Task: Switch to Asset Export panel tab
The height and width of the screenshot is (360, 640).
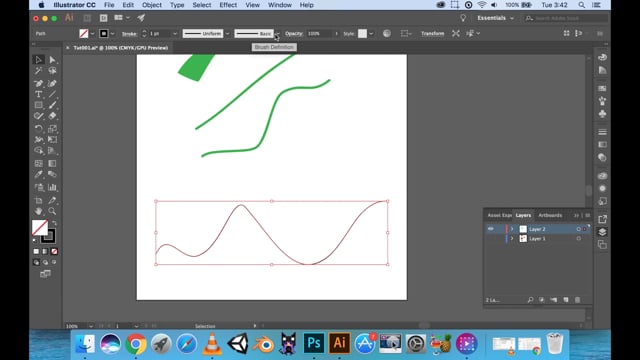Action: click(499, 216)
